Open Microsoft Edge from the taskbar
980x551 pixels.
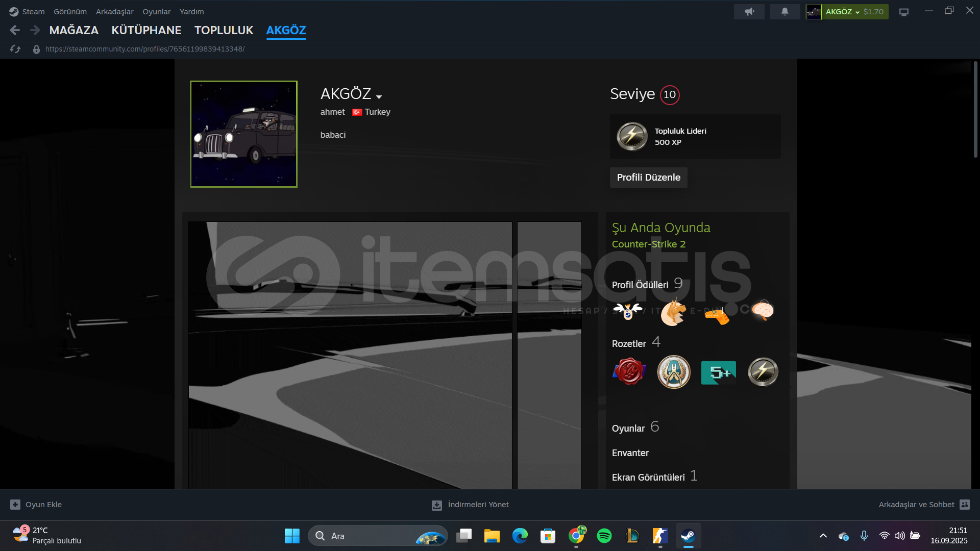pyautogui.click(x=520, y=536)
